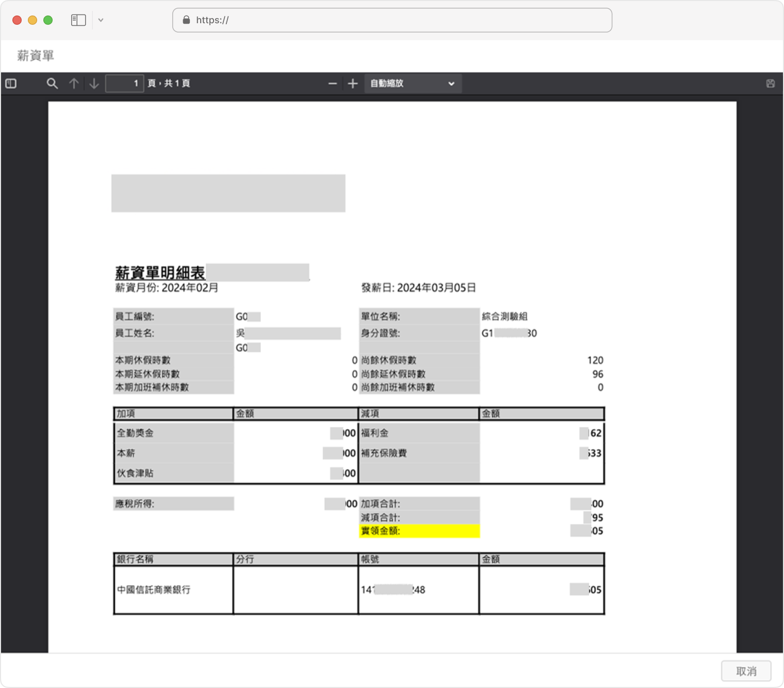The image size is (784, 688).
Task: Expand the chevron next to sidebar icon
Action: [101, 20]
